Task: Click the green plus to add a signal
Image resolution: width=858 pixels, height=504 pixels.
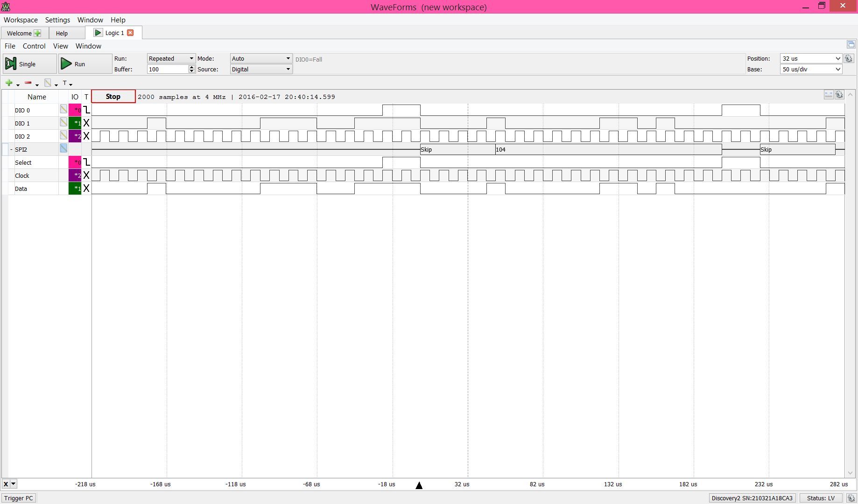Action: pos(8,83)
